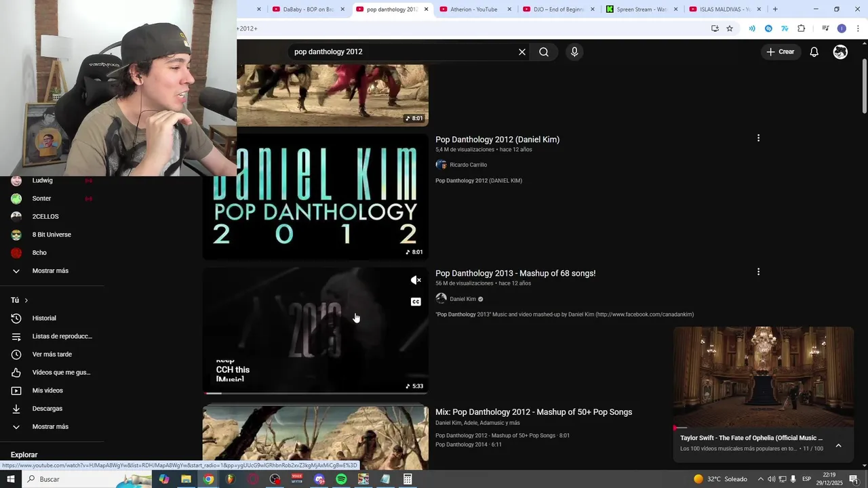Show hidden system tray icons

760,479
